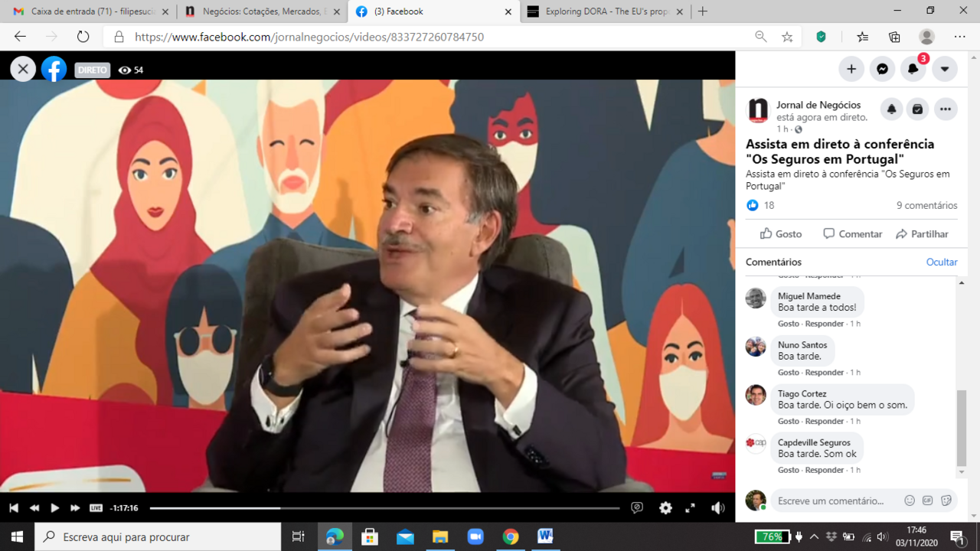This screenshot has height=551, width=980.
Task: Open browser profile avatar
Action: click(926, 37)
